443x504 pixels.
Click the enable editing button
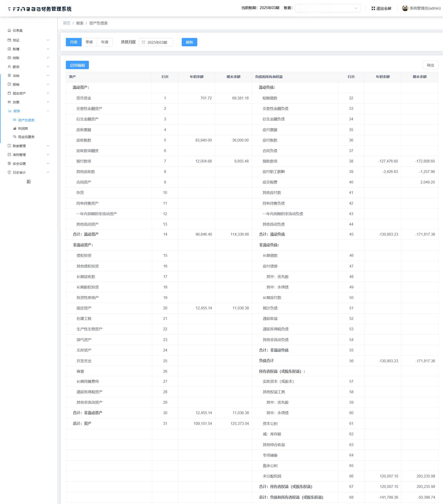pos(77,65)
